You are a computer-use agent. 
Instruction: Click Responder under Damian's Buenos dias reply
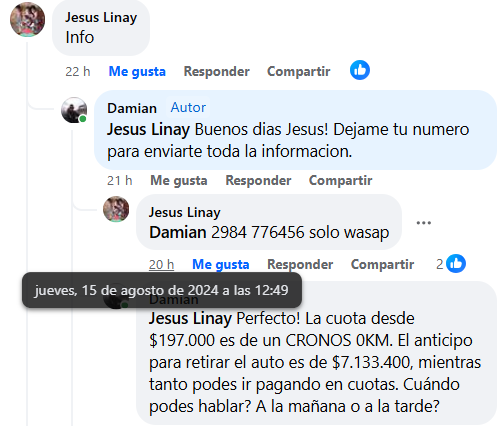(x=258, y=180)
